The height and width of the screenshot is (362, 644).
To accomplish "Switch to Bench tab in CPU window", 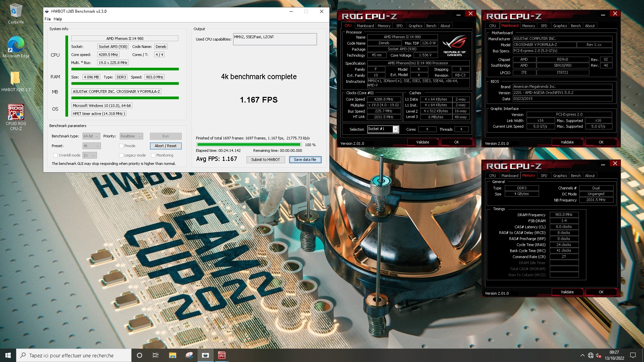I will 431,26.
